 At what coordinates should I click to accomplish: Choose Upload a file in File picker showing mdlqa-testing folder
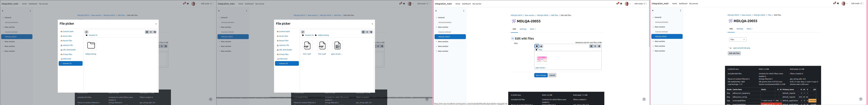(68, 45)
